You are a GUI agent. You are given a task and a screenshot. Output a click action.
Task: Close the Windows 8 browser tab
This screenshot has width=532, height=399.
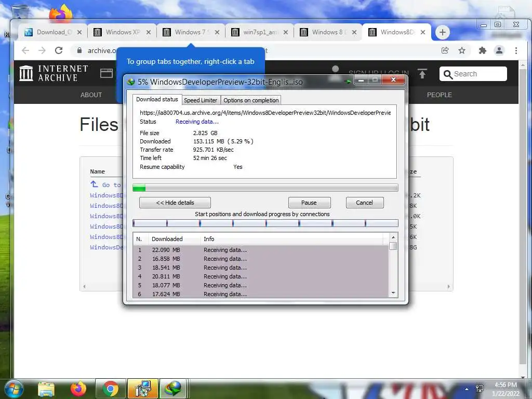click(x=354, y=32)
